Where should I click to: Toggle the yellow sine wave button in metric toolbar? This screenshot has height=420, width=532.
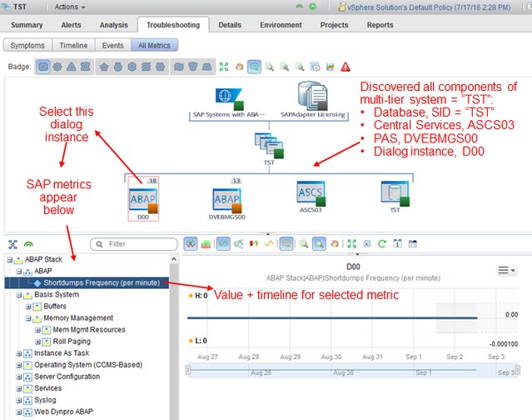coord(269,244)
